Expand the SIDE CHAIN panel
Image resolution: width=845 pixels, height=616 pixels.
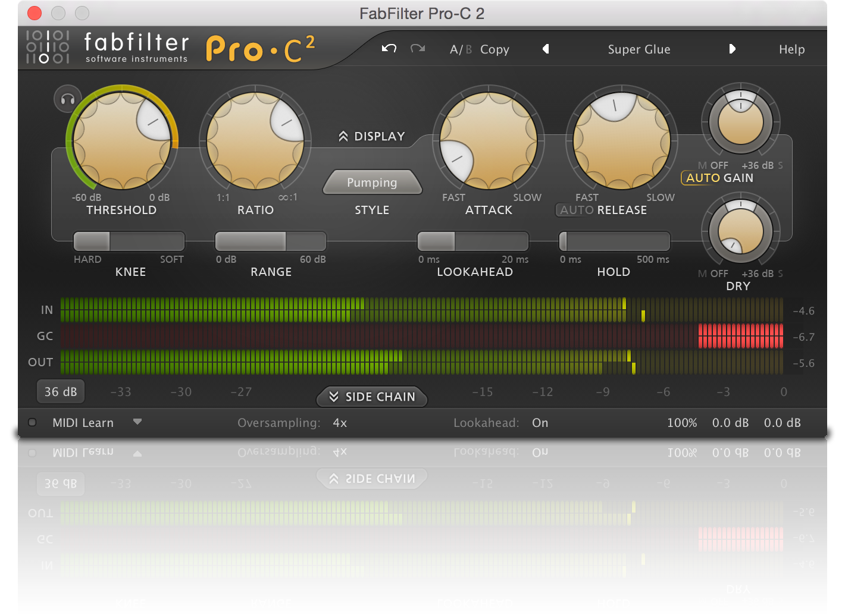point(372,397)
